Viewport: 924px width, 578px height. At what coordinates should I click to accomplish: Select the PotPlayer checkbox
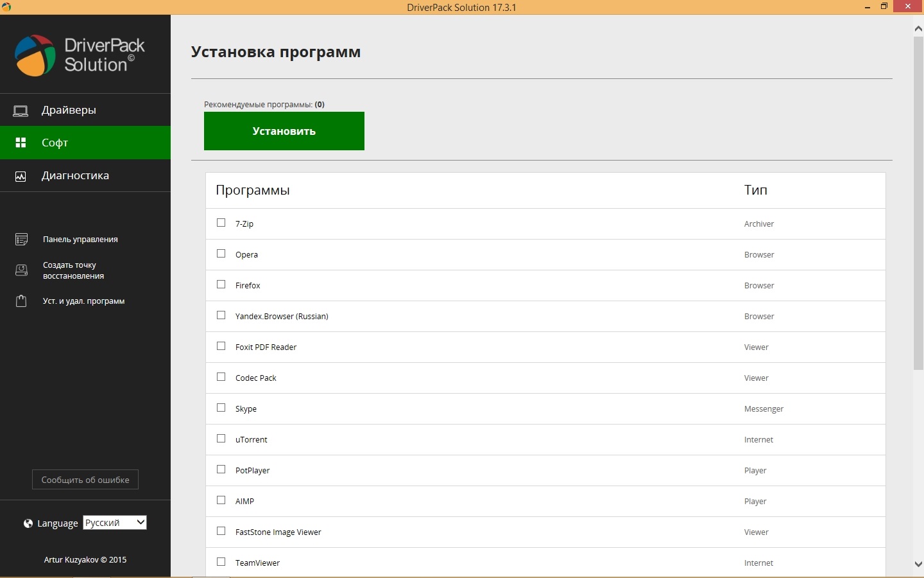pos(221,469)
